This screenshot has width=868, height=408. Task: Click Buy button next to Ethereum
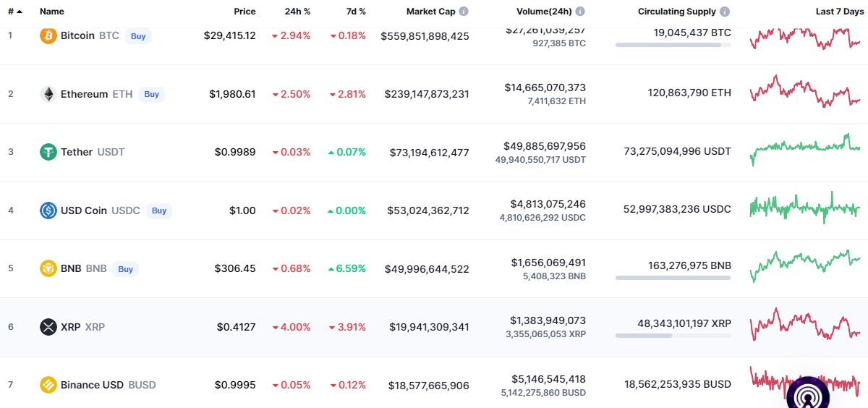(x=151, y=94)
